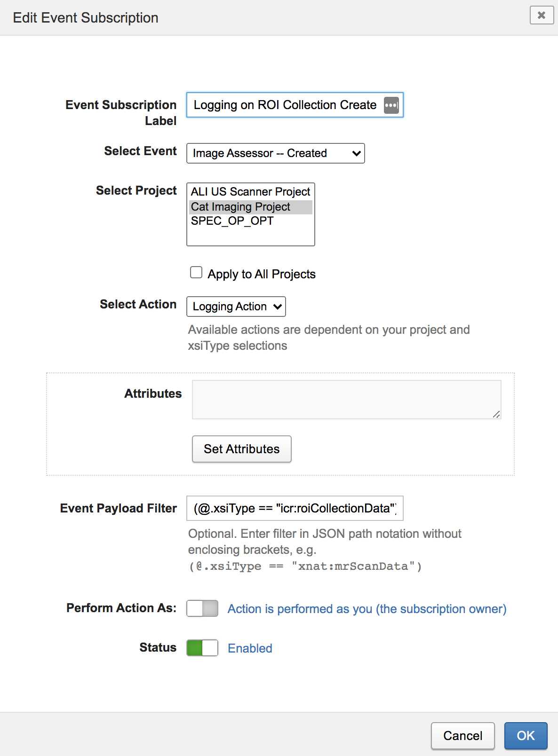The image size is (558, 756).
Task: Choose Cat Imaging Project in list
Action: pos(250,207)
